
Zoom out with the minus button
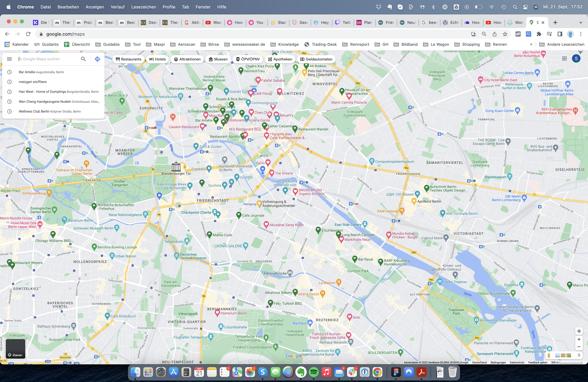(579, 347)
